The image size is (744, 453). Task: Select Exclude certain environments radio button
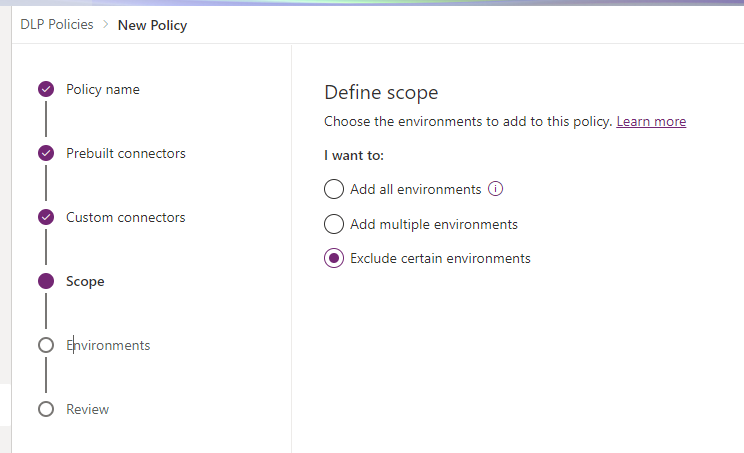[x=334, y=258]
